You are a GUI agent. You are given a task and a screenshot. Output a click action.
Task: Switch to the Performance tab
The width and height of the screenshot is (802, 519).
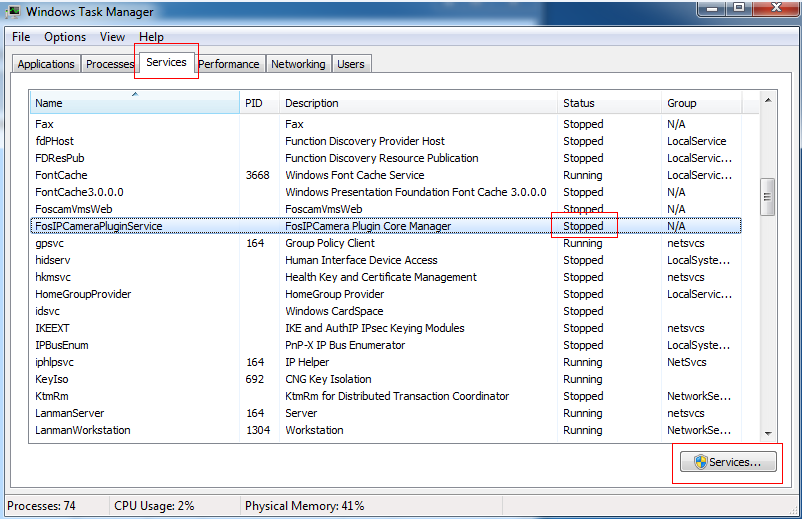(x=229, y=64)
